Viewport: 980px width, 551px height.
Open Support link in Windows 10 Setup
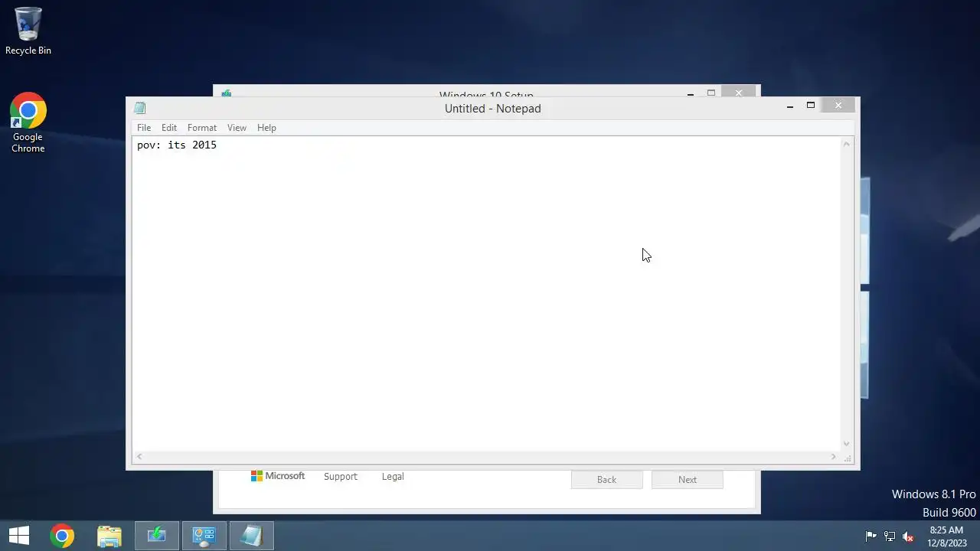(x=341, y=476)
